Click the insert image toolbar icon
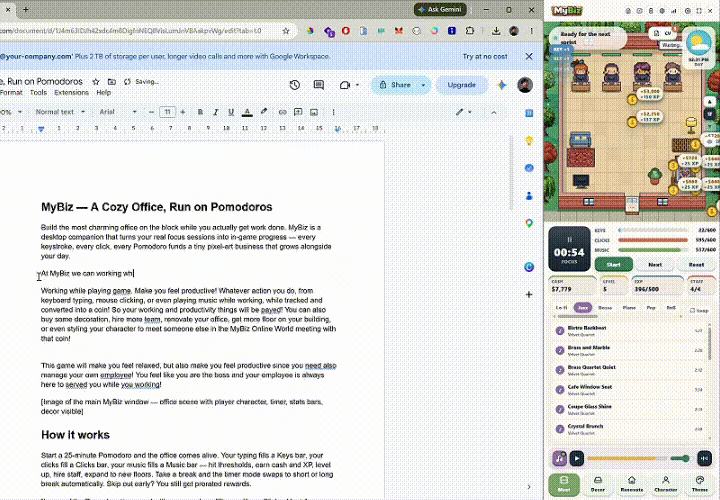The width and height of the screenshot is (720, 500). click(x=314, y=112)
